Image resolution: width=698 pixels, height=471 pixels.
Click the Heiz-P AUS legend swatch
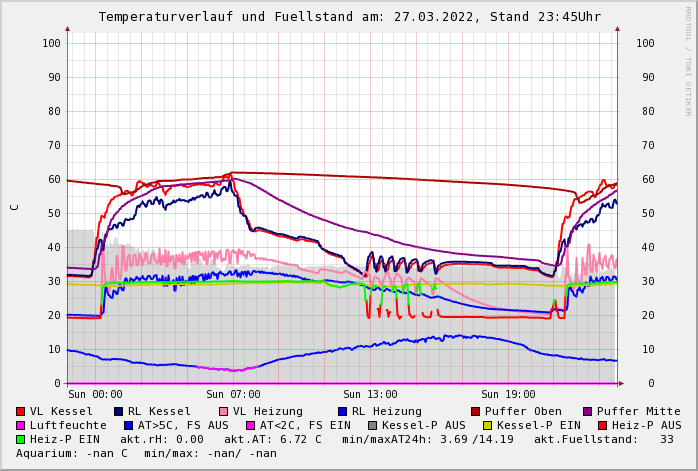[602, 425]
